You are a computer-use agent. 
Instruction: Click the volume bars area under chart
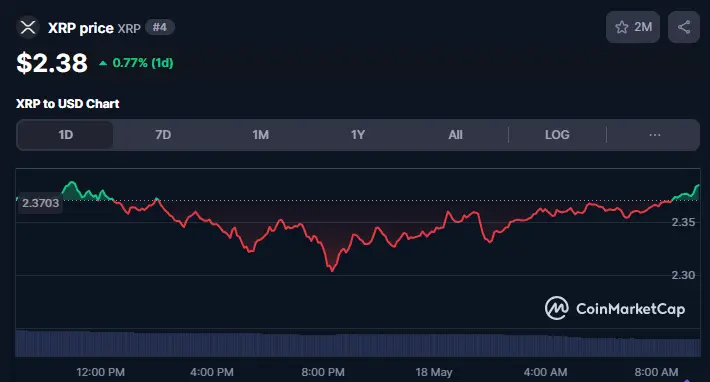[x=358, y=344]
